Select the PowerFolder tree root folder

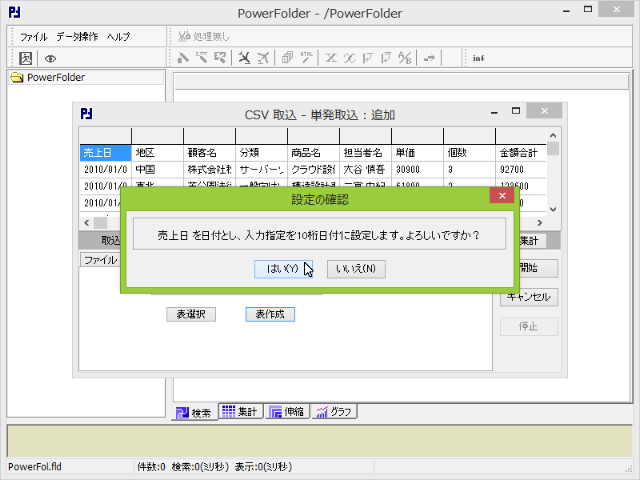(x=55, y=77)
